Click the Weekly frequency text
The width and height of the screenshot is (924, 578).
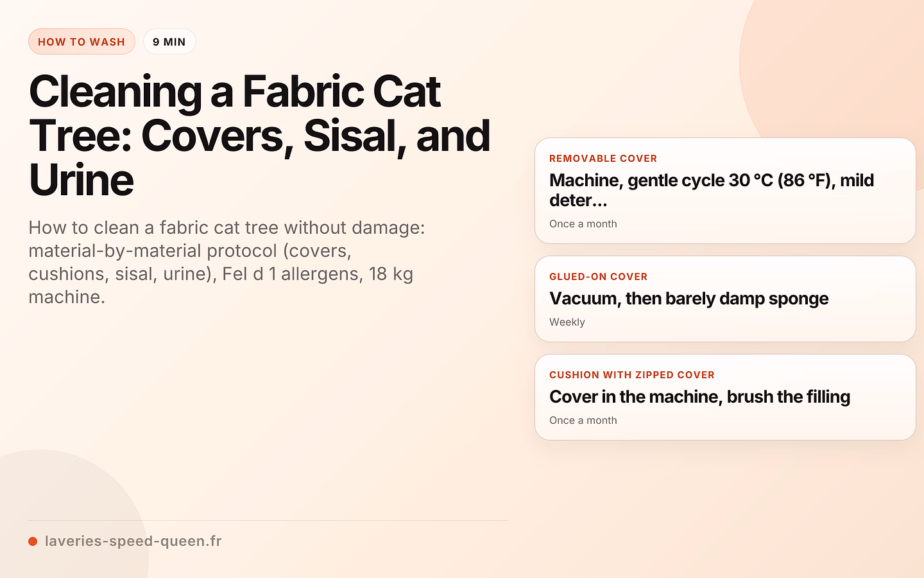[x=567, y=322]
